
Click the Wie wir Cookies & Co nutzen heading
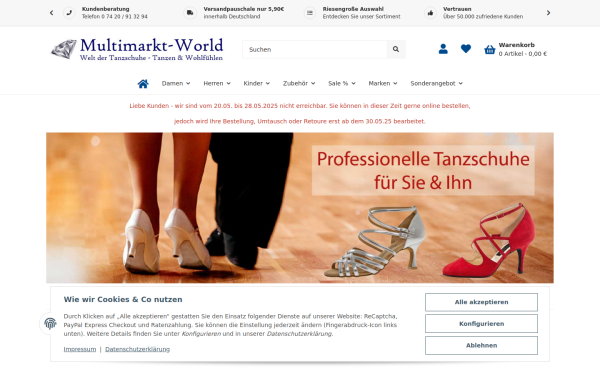tap(123, 300)
